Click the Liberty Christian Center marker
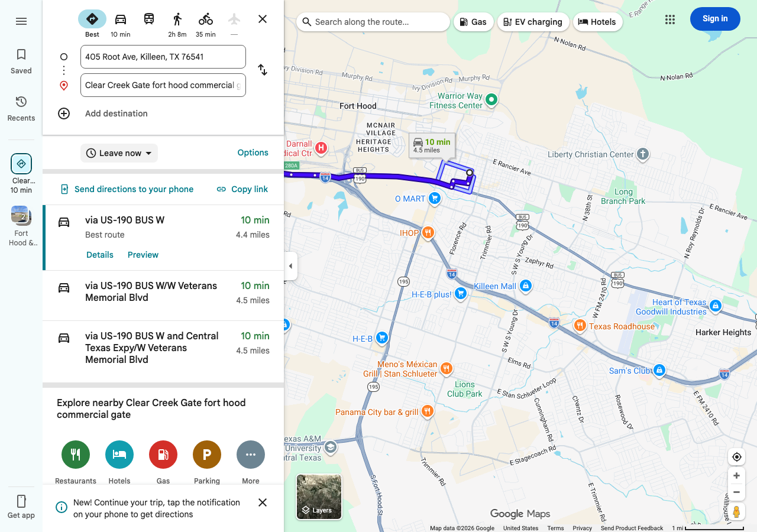 pos(643,154)
